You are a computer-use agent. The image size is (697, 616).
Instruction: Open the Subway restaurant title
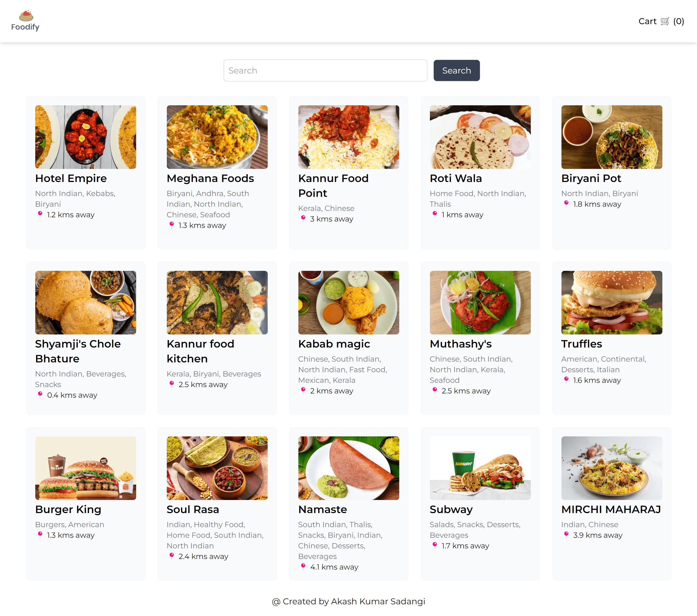click(x=451, y=509)
